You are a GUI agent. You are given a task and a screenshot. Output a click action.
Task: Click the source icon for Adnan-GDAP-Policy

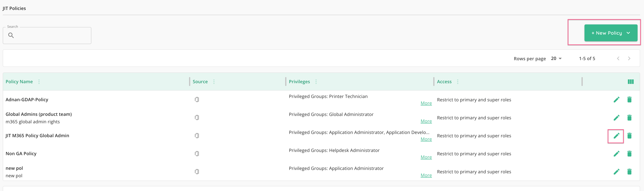[197, 99]
